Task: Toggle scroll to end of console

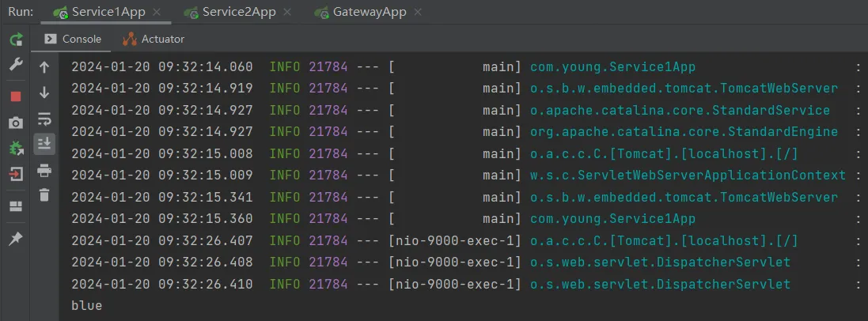Action: (x=44, y=143)
